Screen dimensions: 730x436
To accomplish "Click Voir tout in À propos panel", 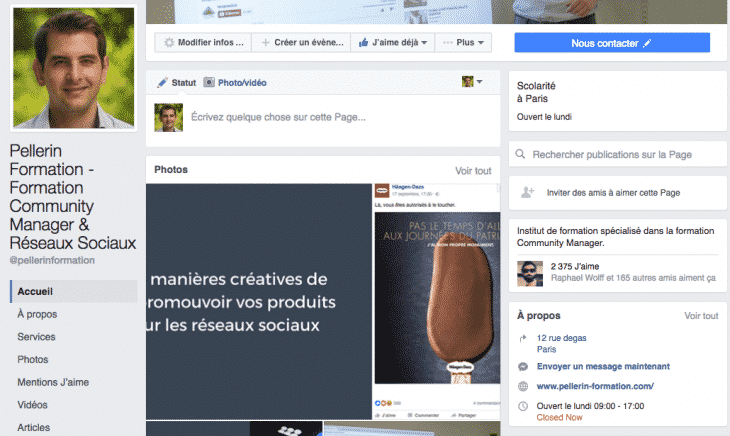I will 701,316.
